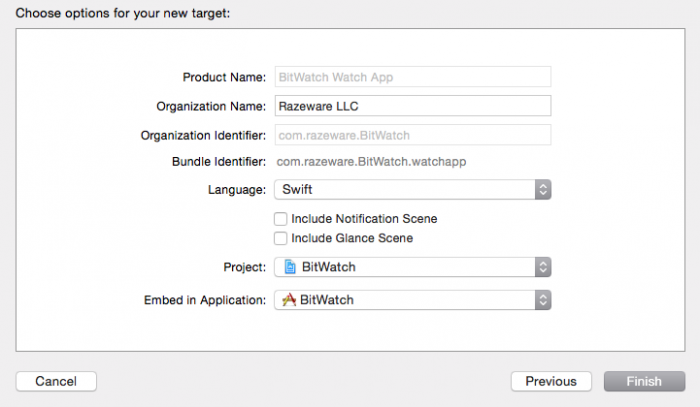This screenshot has width=700, height=407.
Task: Click into the Organization Name field
Action: pyautogui.click(x=412, y=106)
